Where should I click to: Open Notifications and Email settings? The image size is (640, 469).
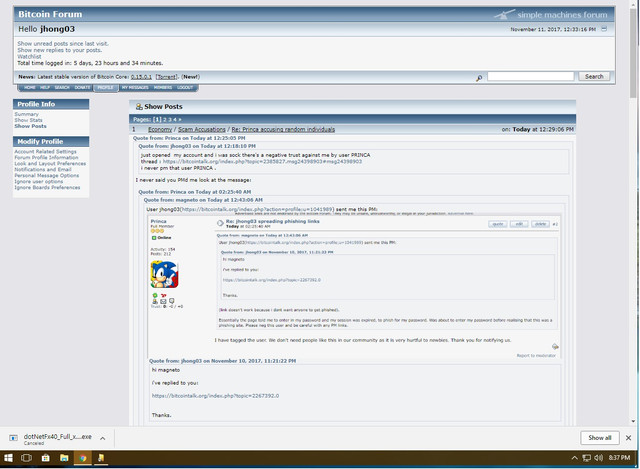tap(43, 169)
